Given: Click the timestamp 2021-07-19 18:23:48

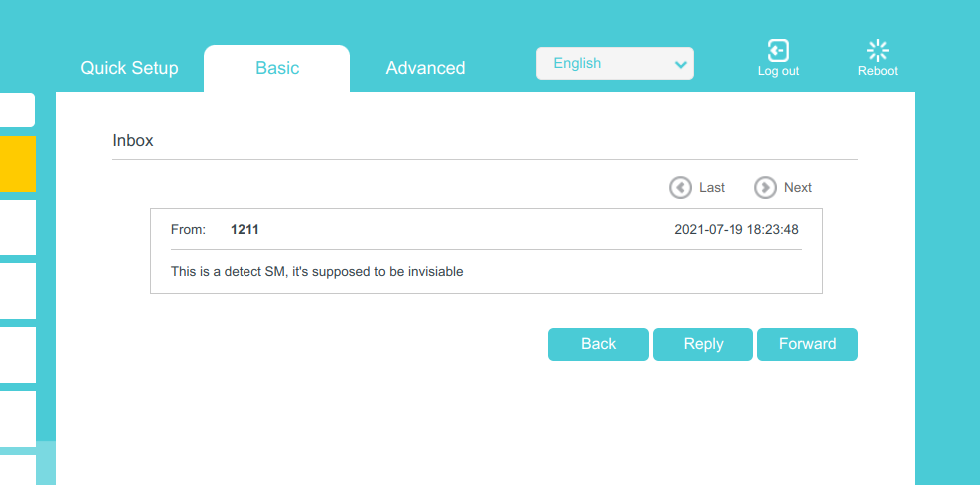Looking at the screenshot, I should pos(736,230).
